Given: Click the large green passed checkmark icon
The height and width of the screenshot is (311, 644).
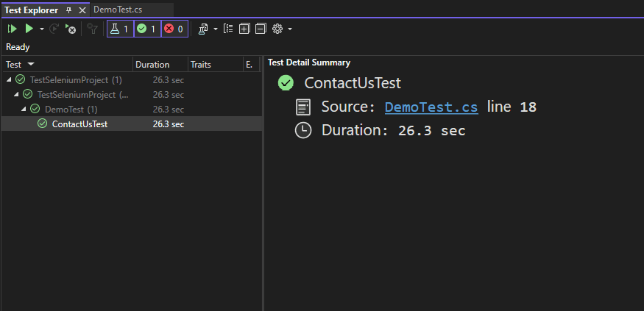Looking at the screenshot, I should [x=286, y=83].
